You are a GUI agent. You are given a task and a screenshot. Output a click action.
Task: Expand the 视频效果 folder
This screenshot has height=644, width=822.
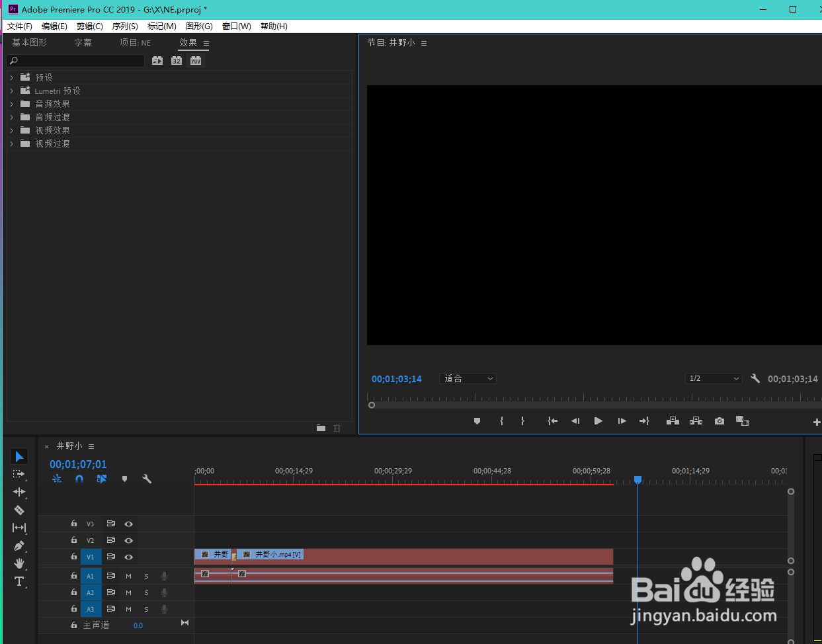tap(11, 130)
